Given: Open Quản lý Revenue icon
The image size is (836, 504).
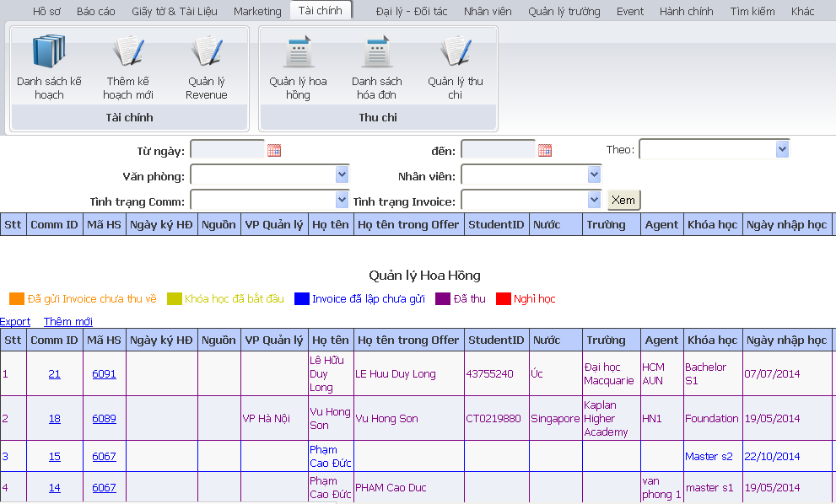Looking at the screenshot, I should (x=207, y=51).
